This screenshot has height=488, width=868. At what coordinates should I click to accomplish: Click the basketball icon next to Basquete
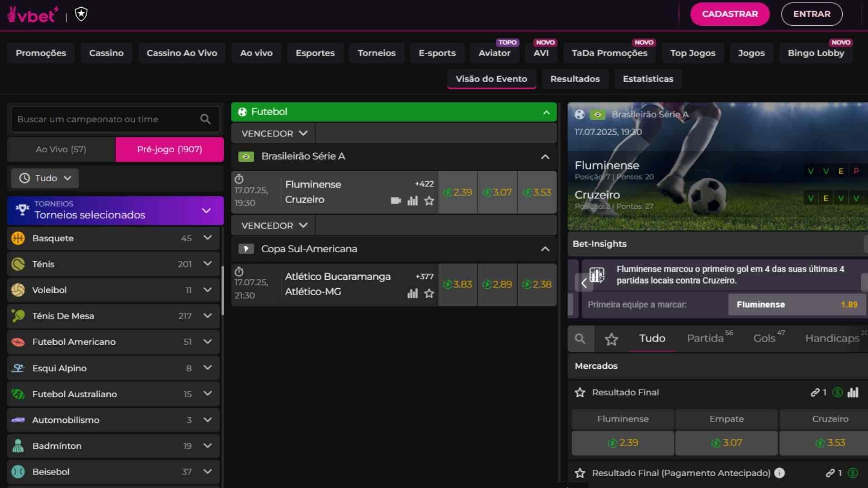click(18, 238)
